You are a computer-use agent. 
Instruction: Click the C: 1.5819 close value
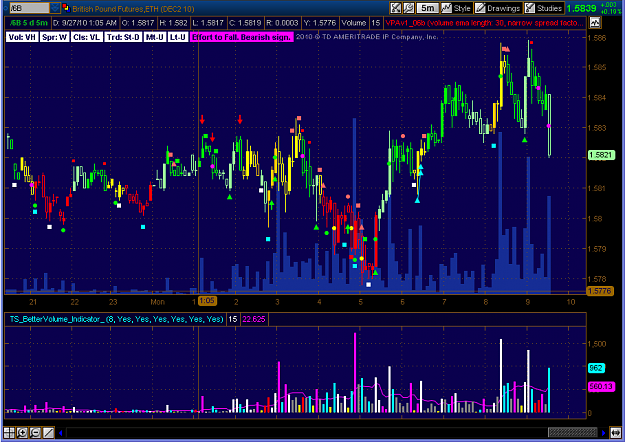(245, 23)
